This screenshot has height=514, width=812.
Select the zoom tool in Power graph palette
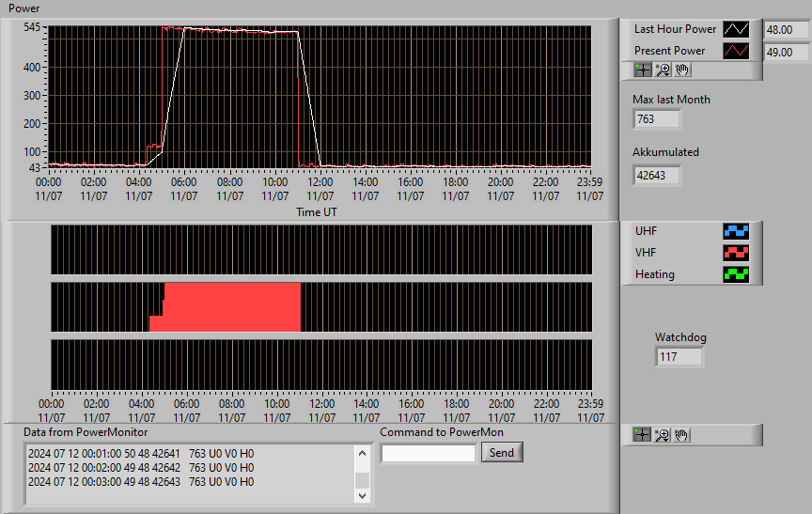click(x=663, y=70)
